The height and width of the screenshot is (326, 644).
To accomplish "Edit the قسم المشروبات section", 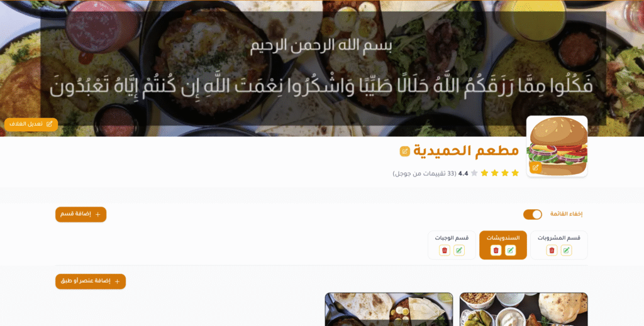I will coord(566,251).
